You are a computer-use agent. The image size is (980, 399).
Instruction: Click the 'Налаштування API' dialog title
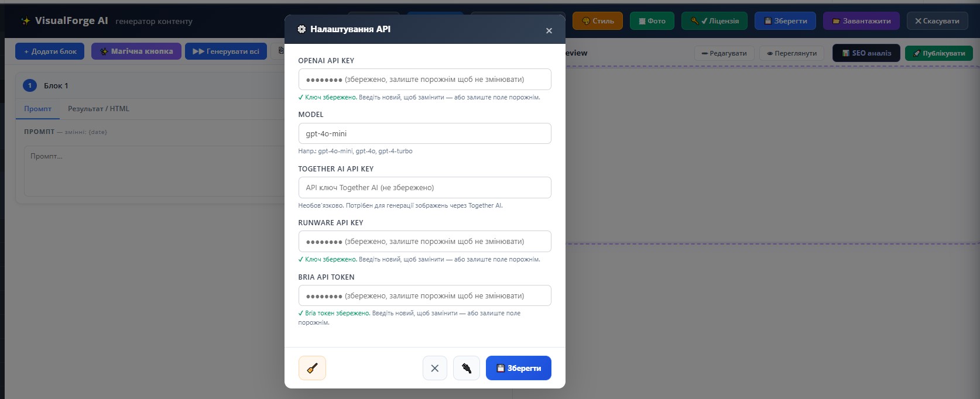(x=350, y=29)
